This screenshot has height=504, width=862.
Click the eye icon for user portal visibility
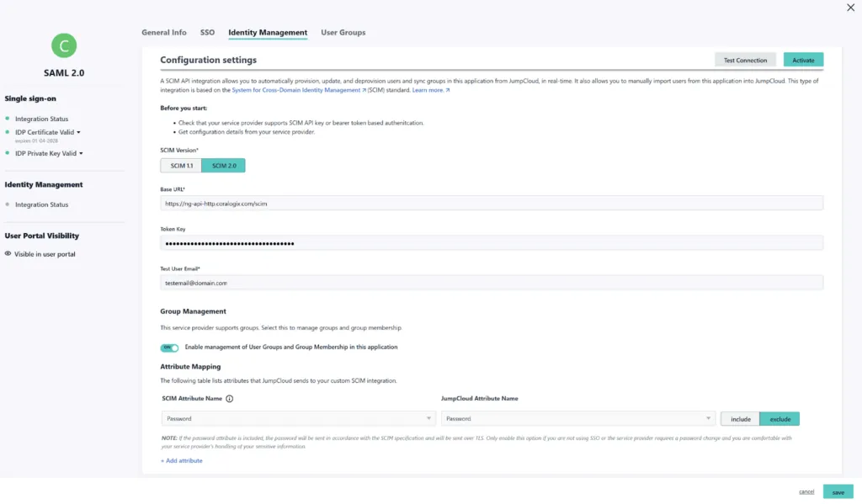(x=8, y=254)
